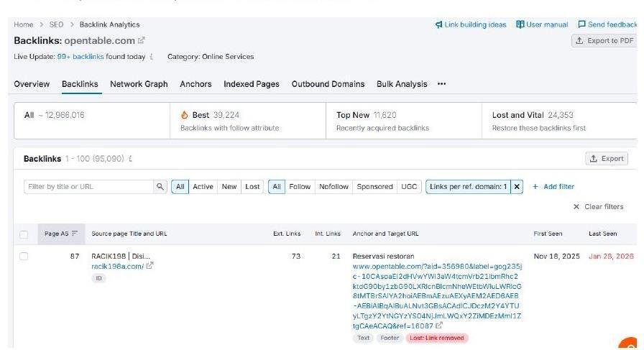644x350 pixels.
Task: Click Export to PDF button
Action: pyautogui.click(x=604, y=41)
